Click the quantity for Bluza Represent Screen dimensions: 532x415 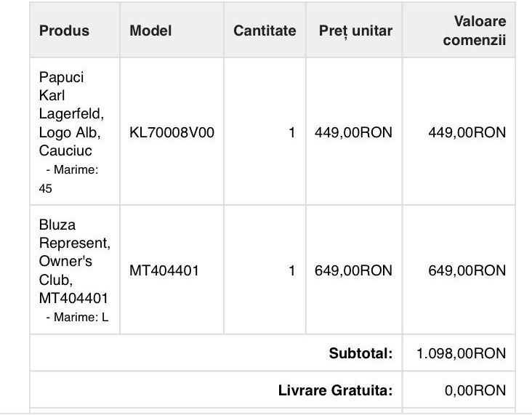tap(292, 270)
